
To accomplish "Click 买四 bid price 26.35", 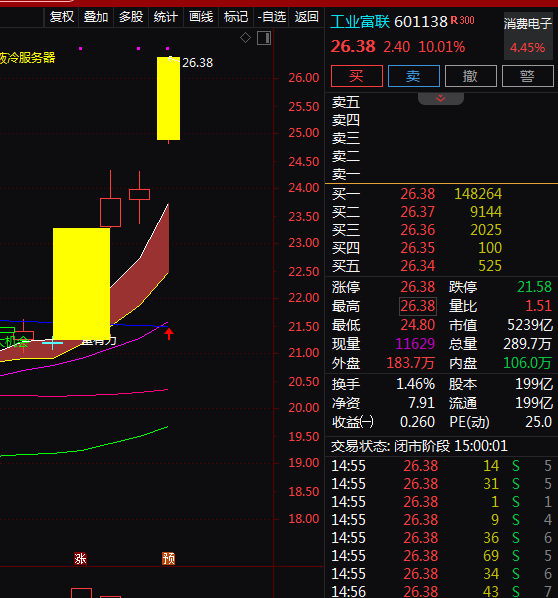I will (418, 248).
